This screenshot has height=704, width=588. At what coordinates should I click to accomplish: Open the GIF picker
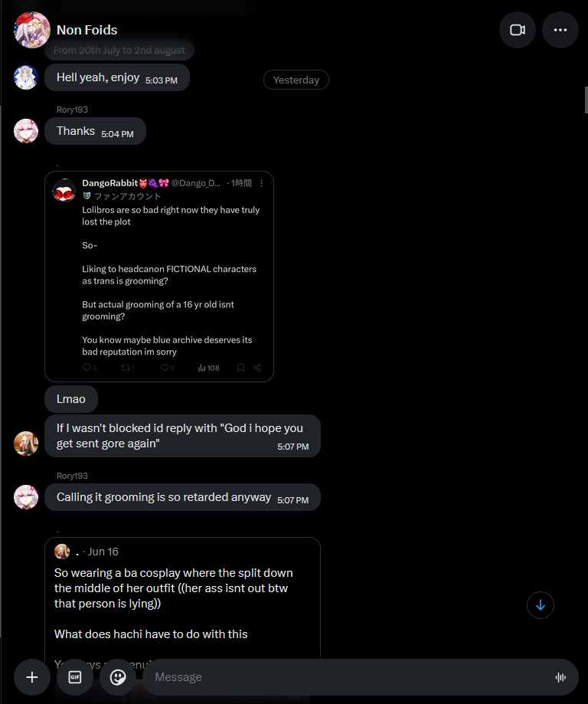75,677
